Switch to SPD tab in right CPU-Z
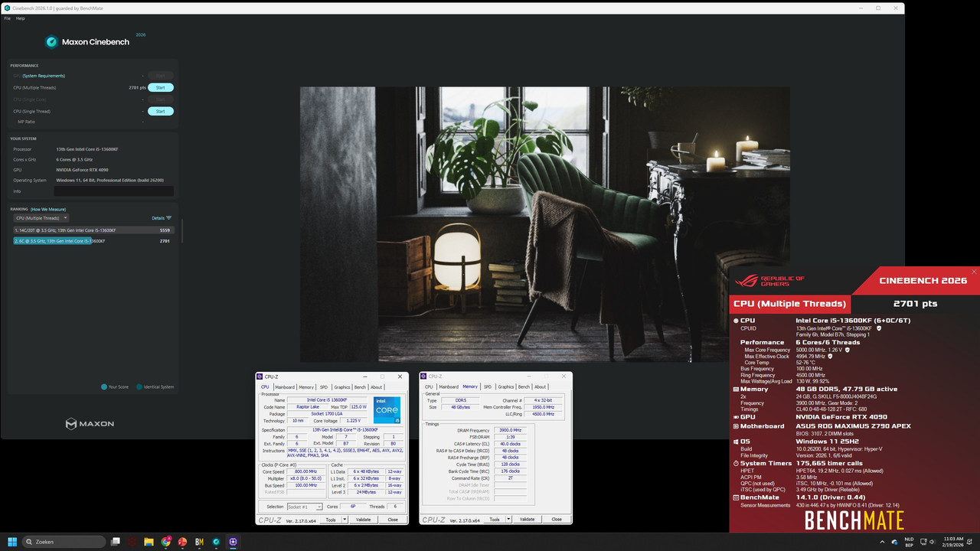This screenshot has width=980, height=551. 488,387
